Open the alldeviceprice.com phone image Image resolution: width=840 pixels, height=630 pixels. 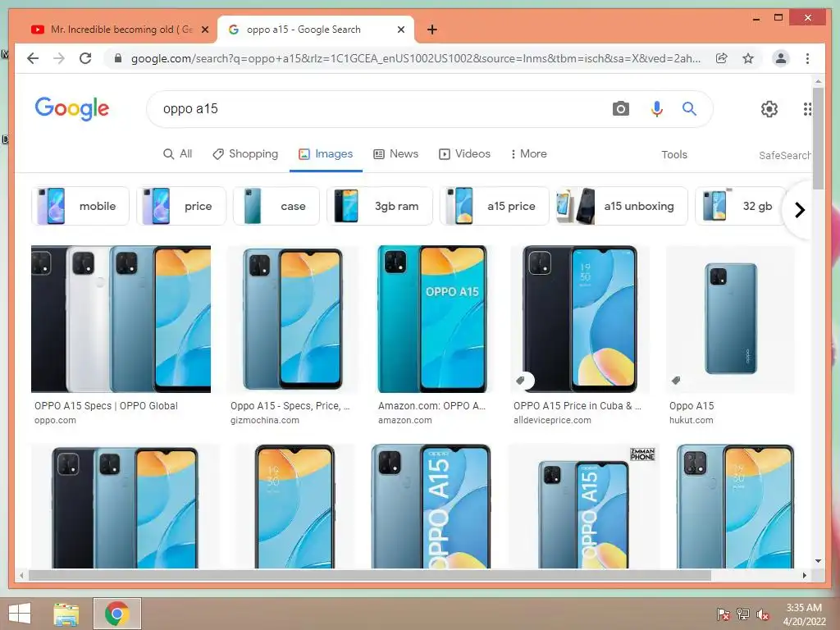click(580, 319)
